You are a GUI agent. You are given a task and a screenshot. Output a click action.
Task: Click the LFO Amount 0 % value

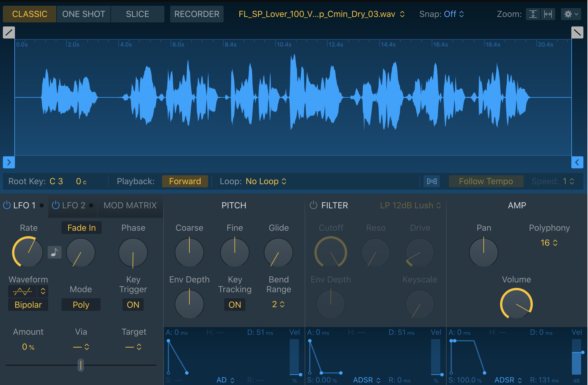click(x=28, y=347)
